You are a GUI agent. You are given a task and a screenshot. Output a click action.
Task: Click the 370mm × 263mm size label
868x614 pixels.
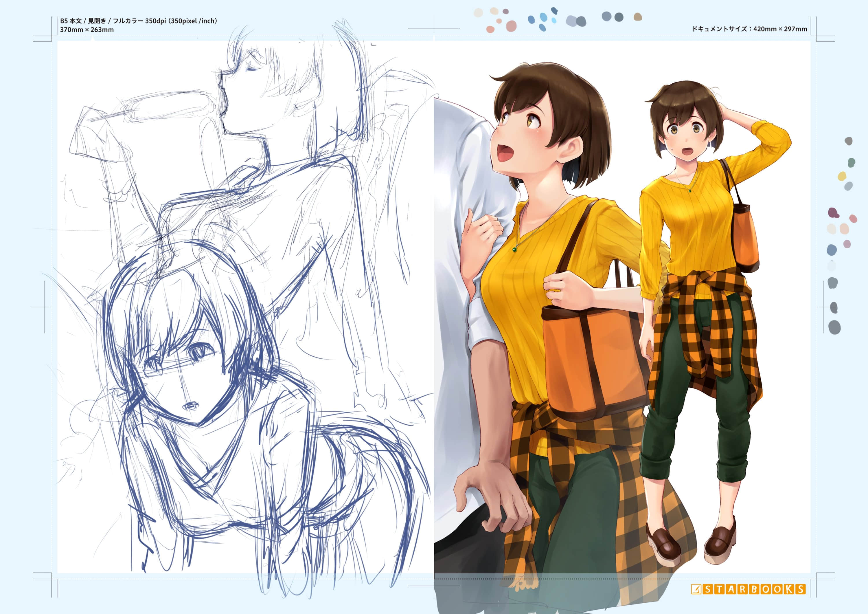tap(87, 30)
